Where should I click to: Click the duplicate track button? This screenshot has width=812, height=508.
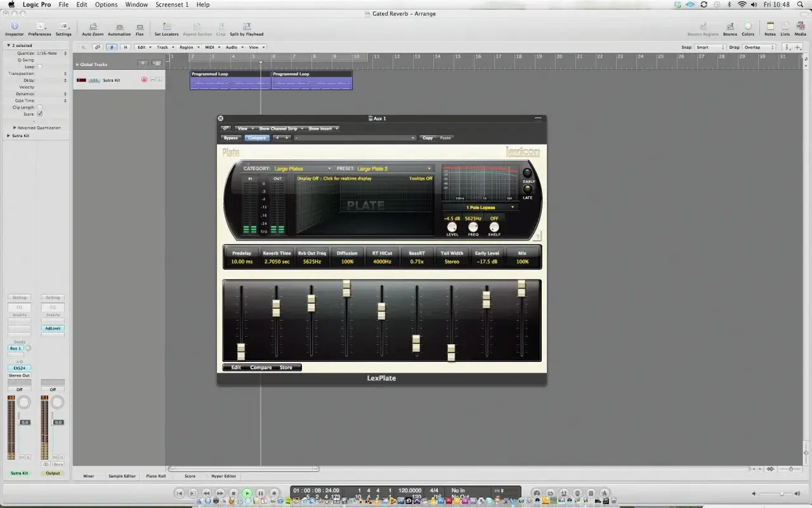coord(157,63)
